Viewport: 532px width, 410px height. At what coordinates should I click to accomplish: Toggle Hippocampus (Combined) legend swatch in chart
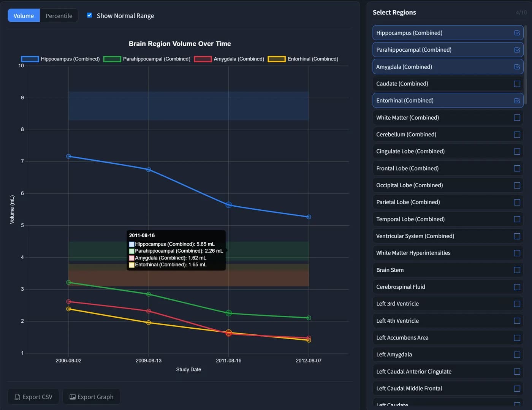(30, 59)
